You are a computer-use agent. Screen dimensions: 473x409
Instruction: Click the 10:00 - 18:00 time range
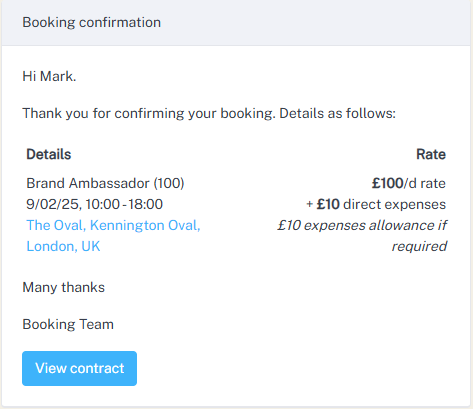click(124, 204)
